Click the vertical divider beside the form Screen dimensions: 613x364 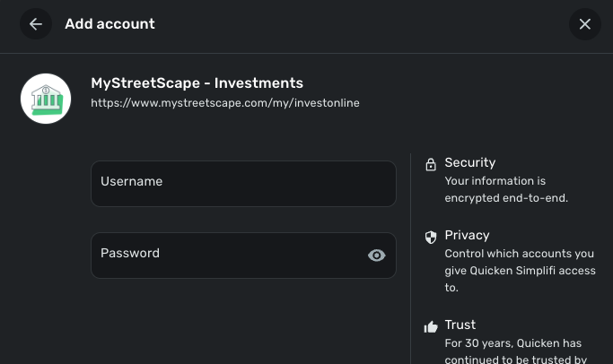point(411,260)
